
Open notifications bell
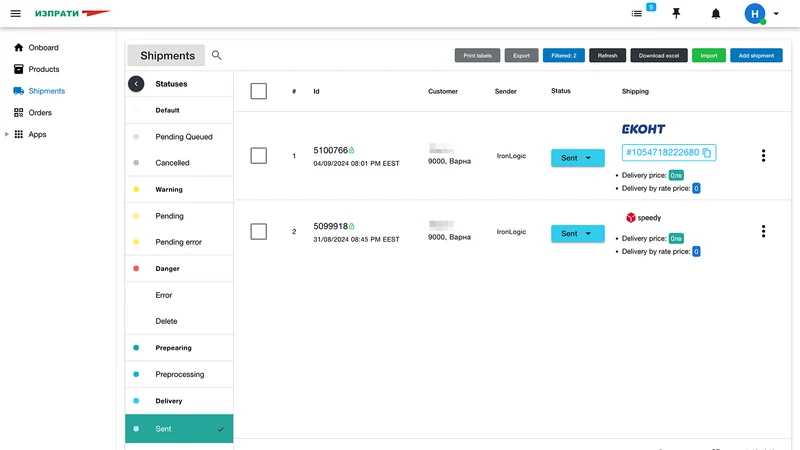(x=716, y=13)
